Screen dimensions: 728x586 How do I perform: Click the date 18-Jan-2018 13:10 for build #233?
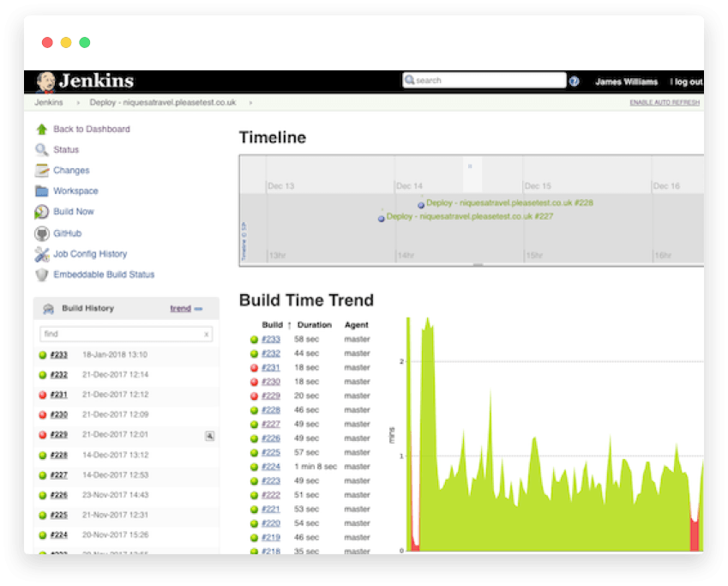115,355
